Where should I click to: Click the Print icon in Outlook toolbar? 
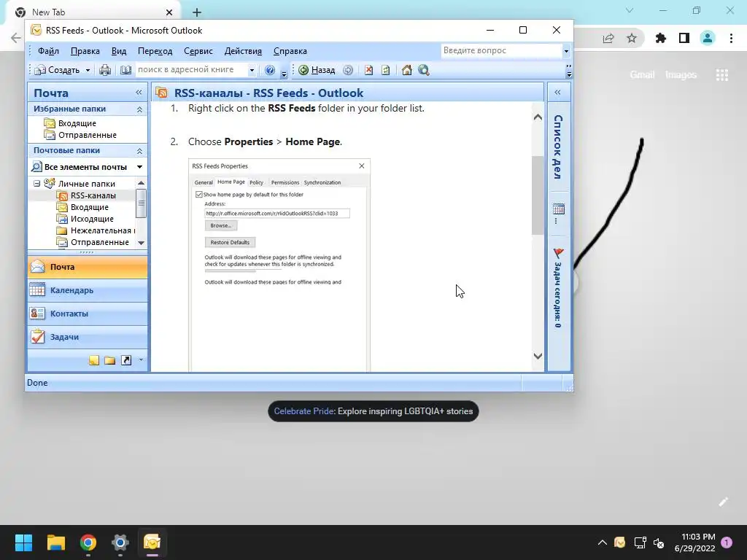[105, 70]
